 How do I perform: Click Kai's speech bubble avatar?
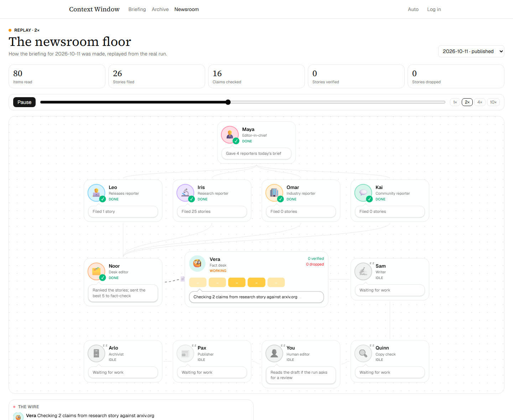(x=363, y=193)
